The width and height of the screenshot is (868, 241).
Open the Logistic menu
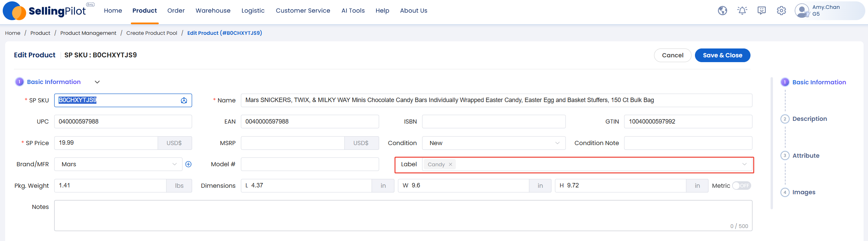coord(253,11)
